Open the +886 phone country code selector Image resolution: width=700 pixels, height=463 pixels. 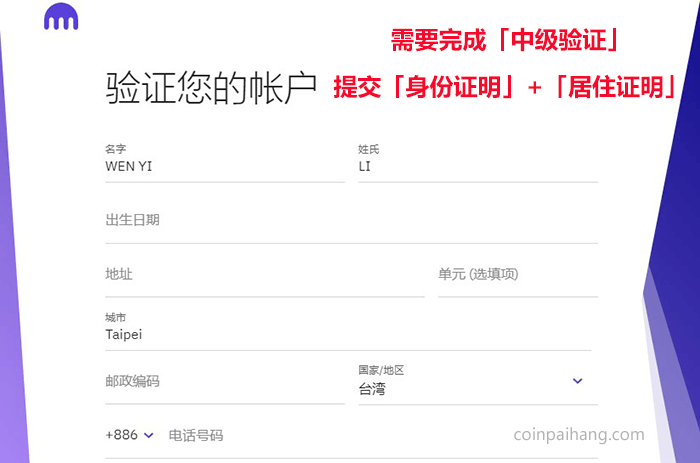coord(129,435)
